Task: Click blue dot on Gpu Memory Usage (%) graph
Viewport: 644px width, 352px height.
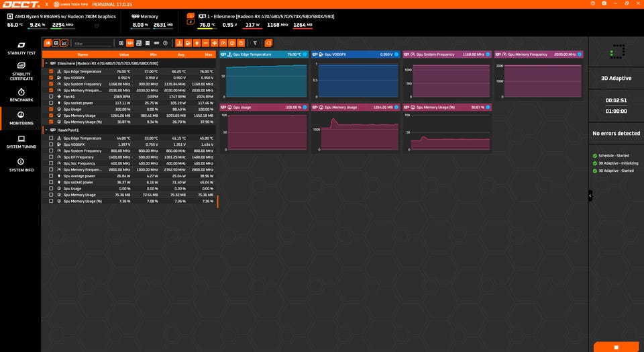Action: click(x=488, y=107)
